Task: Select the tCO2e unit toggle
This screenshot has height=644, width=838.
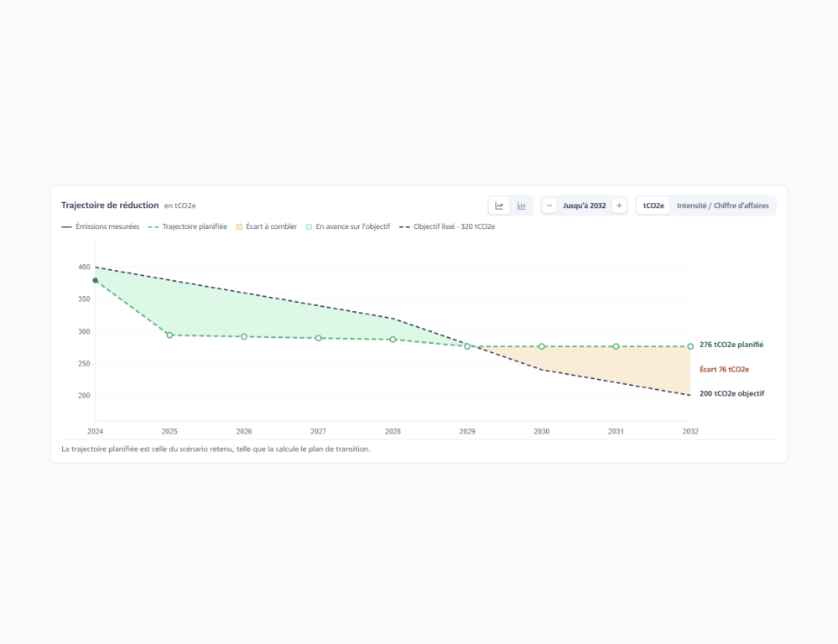Action: [x=653, y=205]
